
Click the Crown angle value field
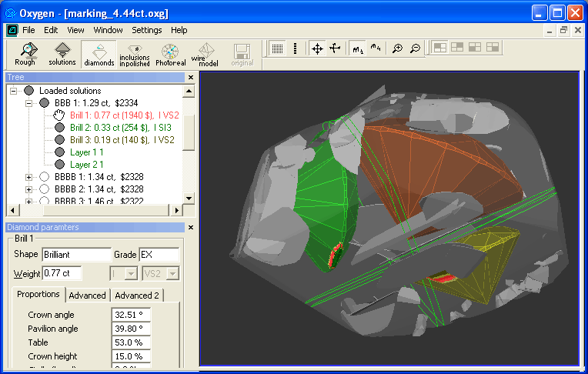[x=131, y=315]
